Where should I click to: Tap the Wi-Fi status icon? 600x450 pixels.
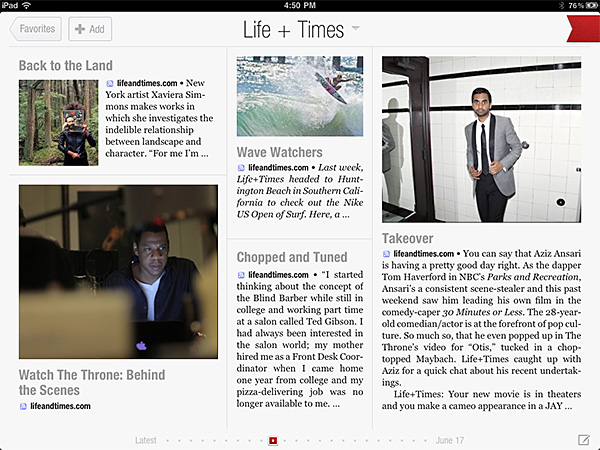pyautogui.click(x=26, y=5)
